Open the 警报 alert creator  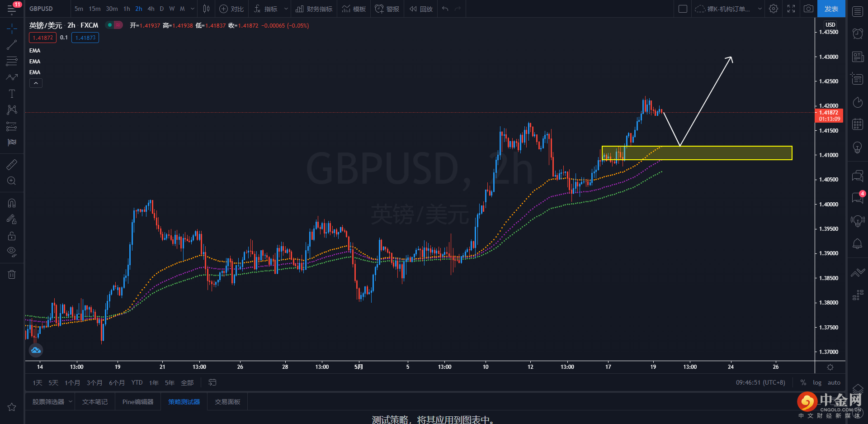click(387, 9)
